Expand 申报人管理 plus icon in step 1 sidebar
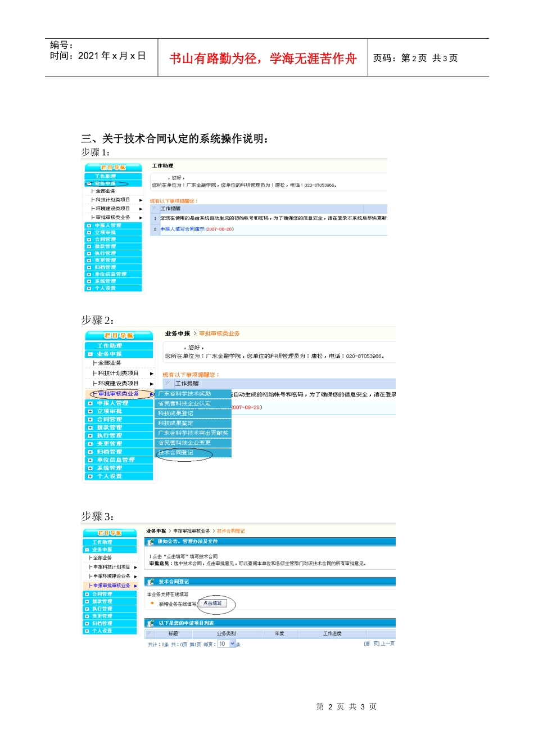The image size is (534, 756). (89, 226)
